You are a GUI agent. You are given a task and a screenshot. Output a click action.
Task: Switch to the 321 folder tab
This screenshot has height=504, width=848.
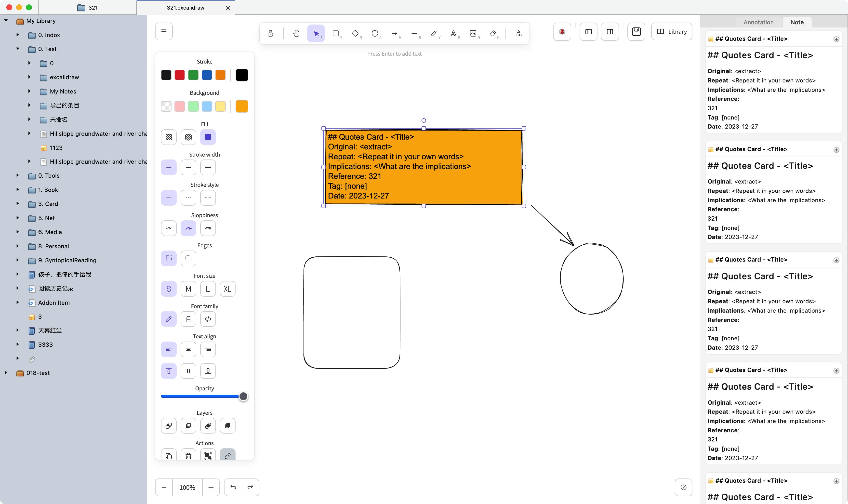[88, 7]
